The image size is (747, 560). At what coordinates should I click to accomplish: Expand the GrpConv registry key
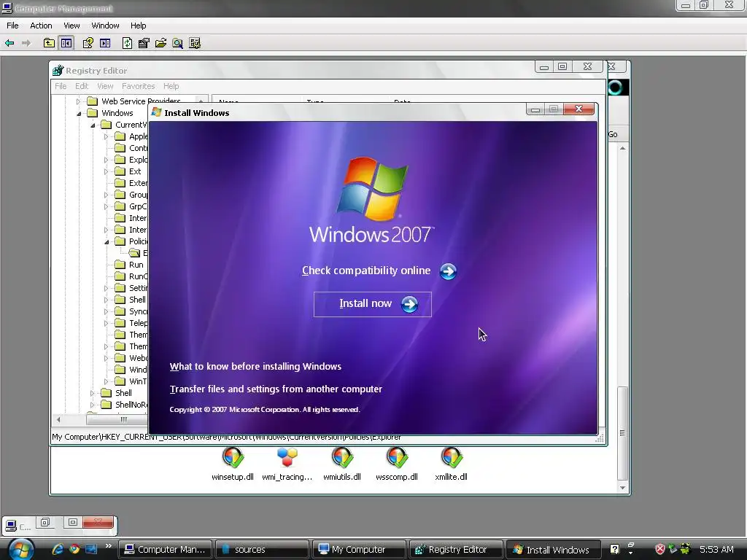[107, 206]
